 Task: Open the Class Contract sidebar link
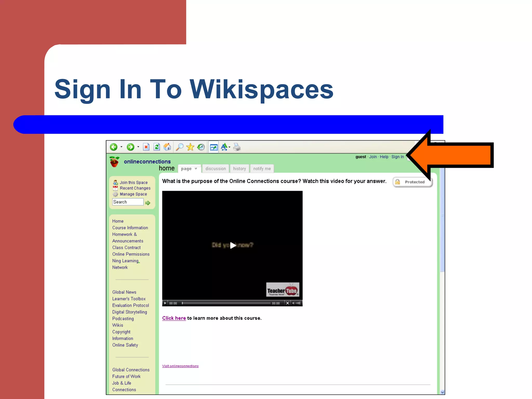tap(126, 248)
